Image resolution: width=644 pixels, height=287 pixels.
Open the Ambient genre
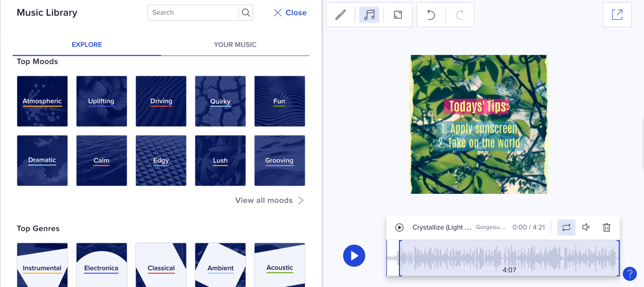point(220,265)
